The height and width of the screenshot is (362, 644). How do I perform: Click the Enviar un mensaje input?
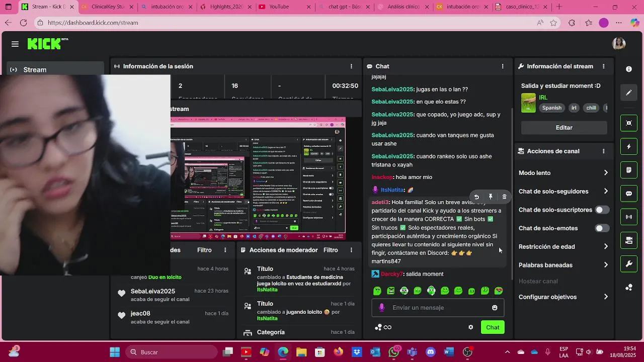(x=438, y=308)
